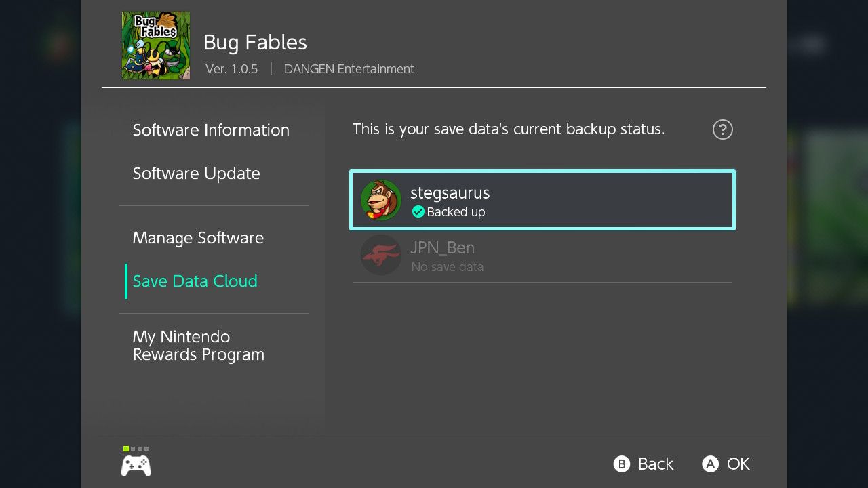Image resolution: width=868 pixels, height=488 pixels.
Task: Click JPN_Ben's red fox avatar
Action: pos(380,255)
